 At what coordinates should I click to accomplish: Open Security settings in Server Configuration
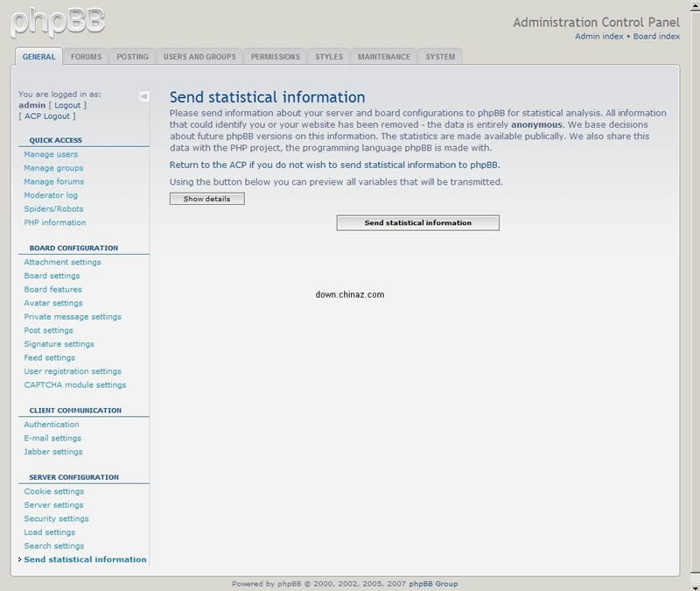[x=56, y=518]
